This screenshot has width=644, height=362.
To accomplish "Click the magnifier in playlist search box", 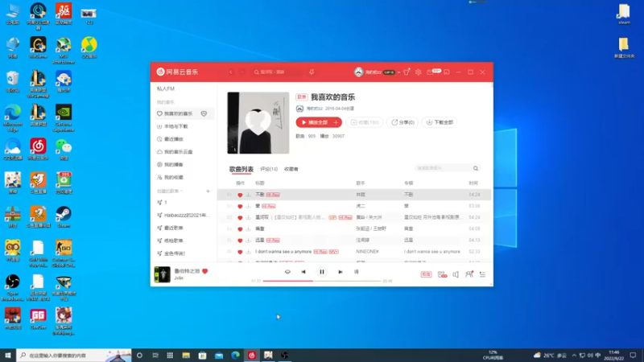I will click(x=476, y=168).
